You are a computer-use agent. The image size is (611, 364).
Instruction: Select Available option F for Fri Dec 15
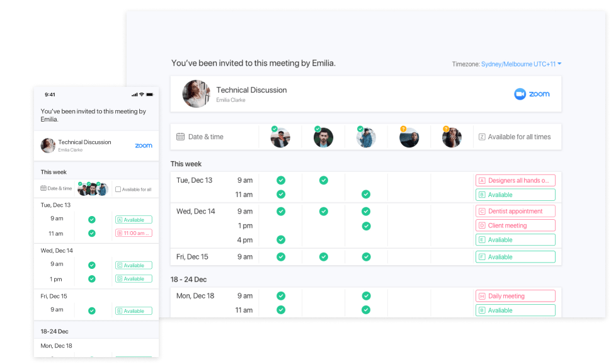click(x=515, y=257)
